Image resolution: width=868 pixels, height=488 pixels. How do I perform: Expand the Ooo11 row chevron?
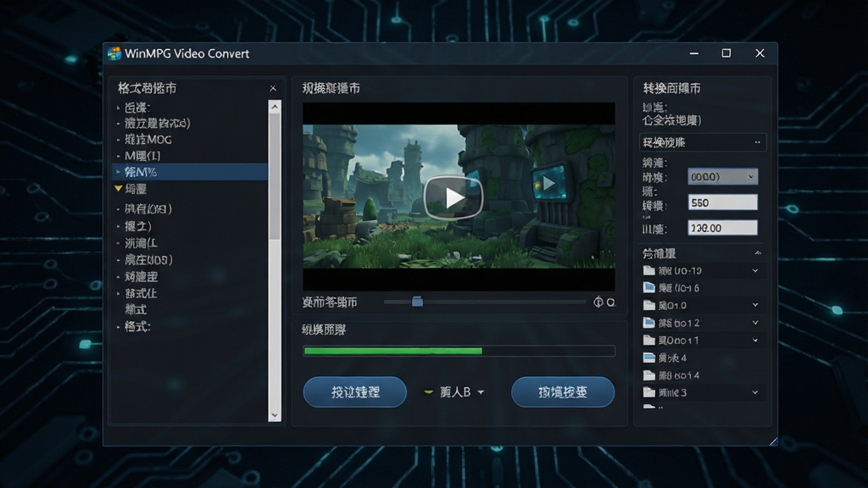click(x=755, y=341)
